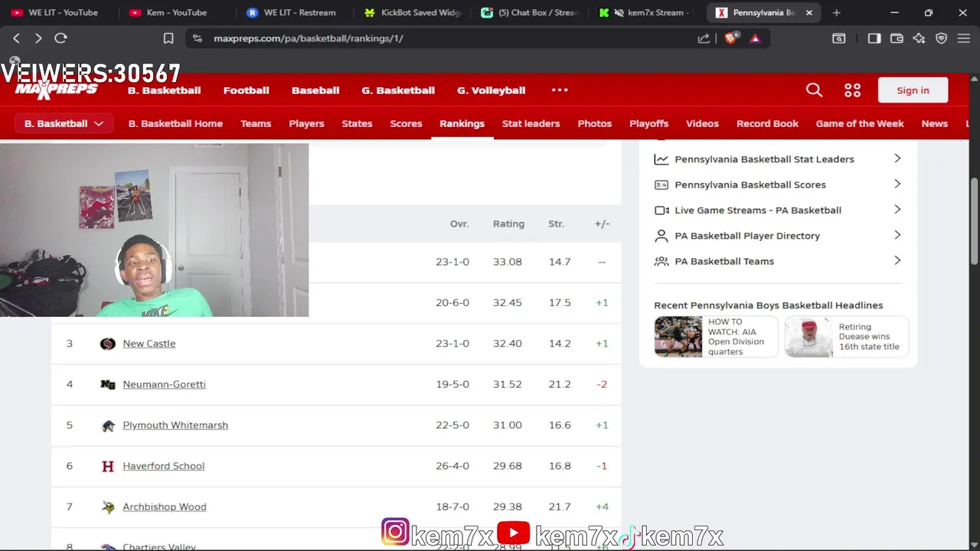Open the Football top menu item
This screenshot has width=980, height=551.
coord(246,90)
